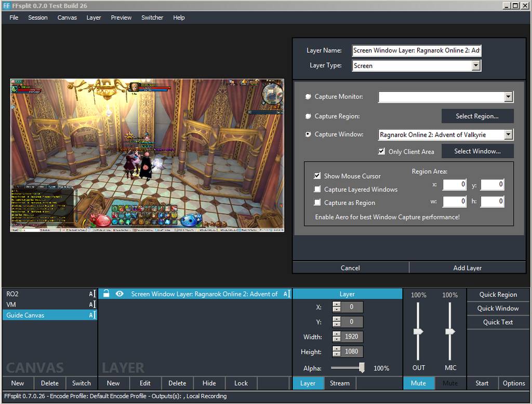Adjust the layer Y stepper arrows
532x404 pixels.
point(337,322)
